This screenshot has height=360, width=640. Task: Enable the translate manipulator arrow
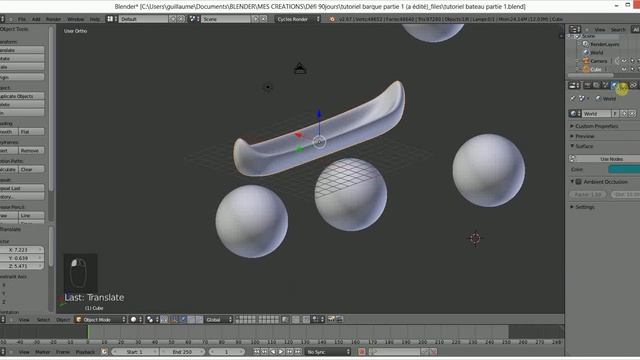tap(183, 320)
